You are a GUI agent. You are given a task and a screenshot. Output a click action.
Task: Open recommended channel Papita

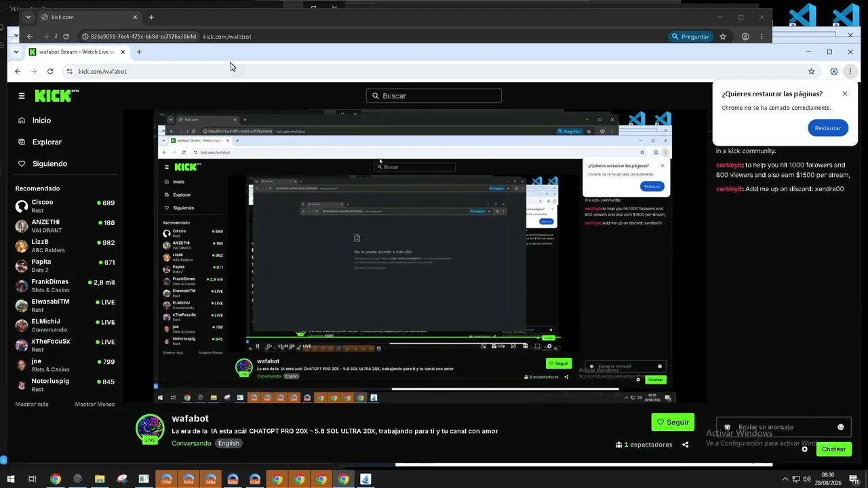click(x=65, y=265)
